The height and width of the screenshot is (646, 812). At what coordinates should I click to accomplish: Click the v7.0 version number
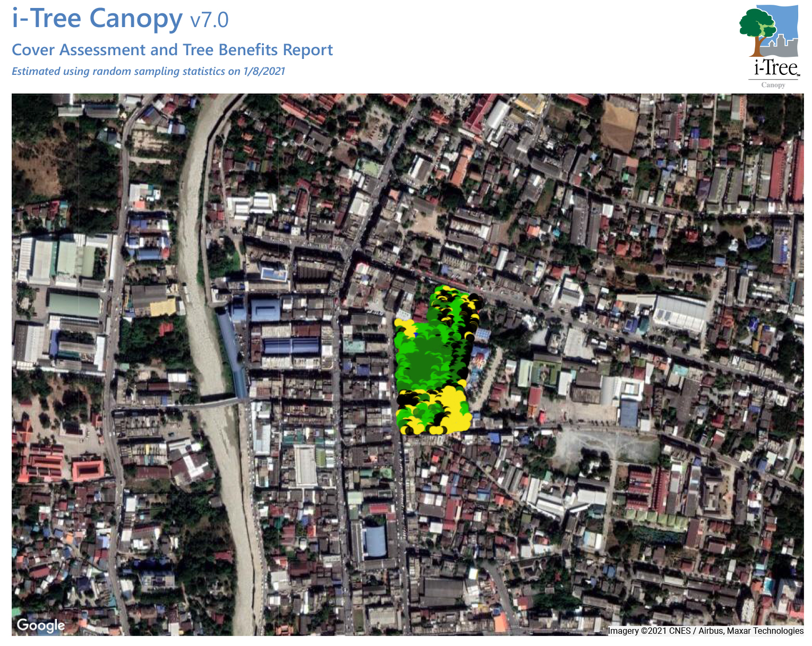pyautogui.click(x=209, y=20)
